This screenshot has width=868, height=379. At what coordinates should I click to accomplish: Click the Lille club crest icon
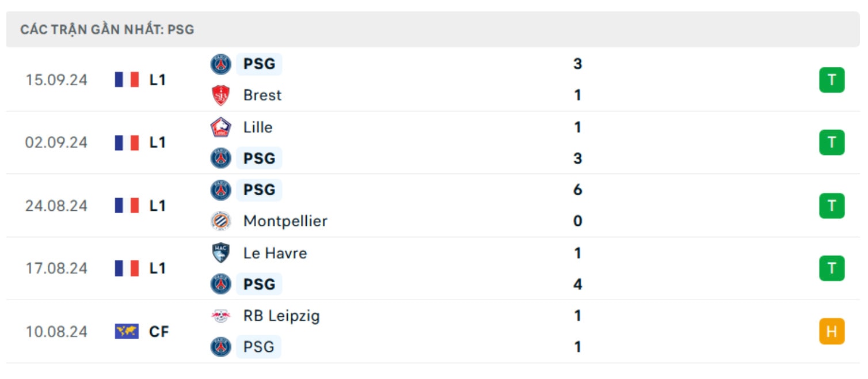221,127
